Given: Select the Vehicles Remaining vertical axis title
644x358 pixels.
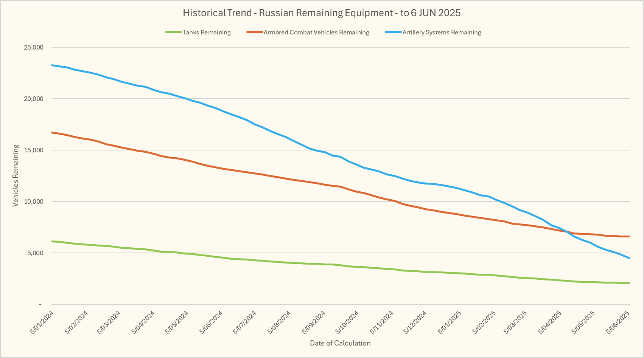Looking at the screenshot, I should coord(16,175).
